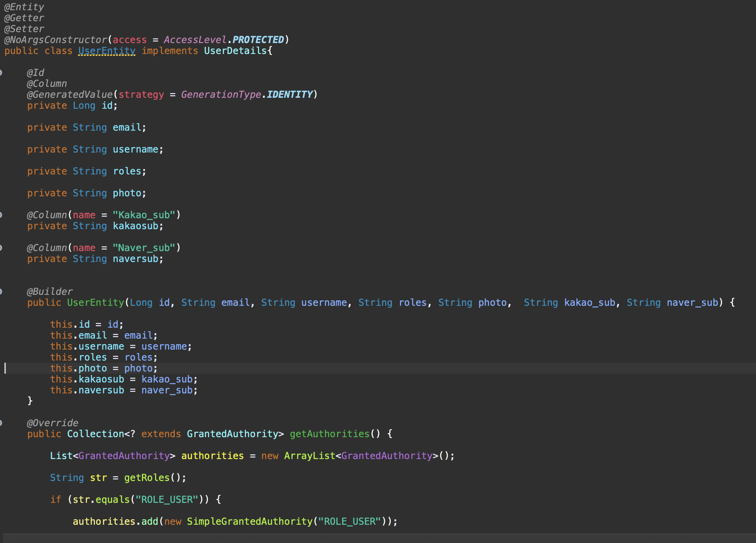This screenshot has width=756, height=543.
Task: Collapse fold marker next to Kakao_sub column annotation
Action: click(1, 215)
